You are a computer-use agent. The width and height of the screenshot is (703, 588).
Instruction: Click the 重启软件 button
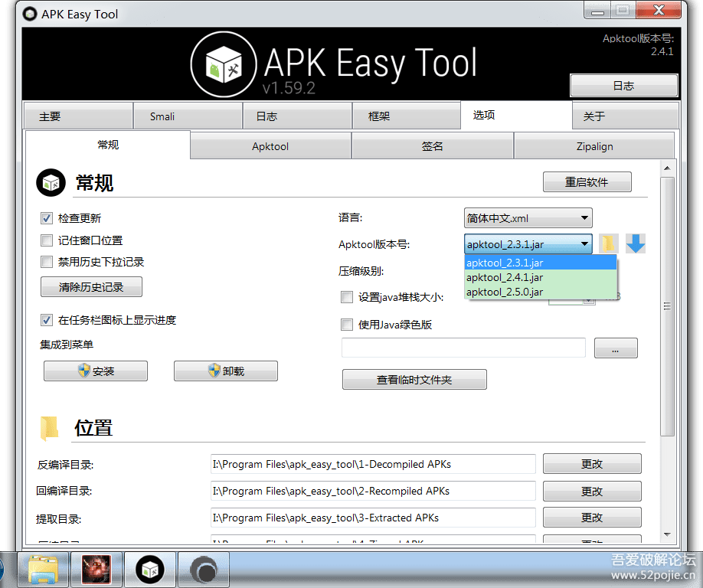[x=587, y=182]
